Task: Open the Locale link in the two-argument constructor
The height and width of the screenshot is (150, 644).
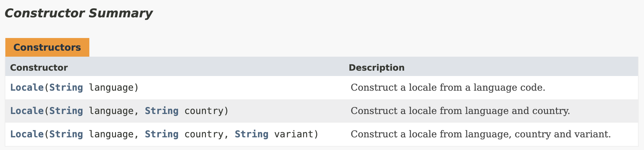Action: (x=27, y=111)
